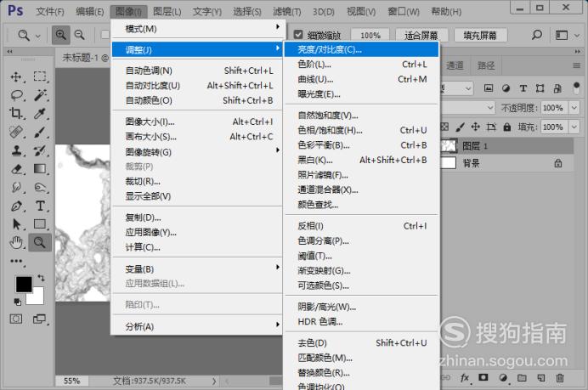Open the opacity 不透明度 dropdown arrow
This screenshot has width=588, height=390.
click(x=574, y=108)
